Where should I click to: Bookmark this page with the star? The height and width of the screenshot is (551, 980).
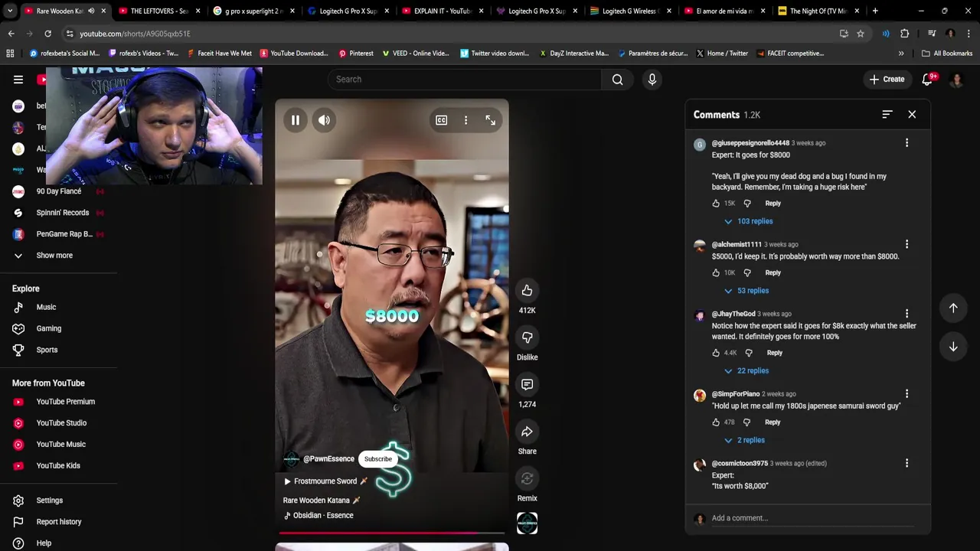(x=861, y=34)
